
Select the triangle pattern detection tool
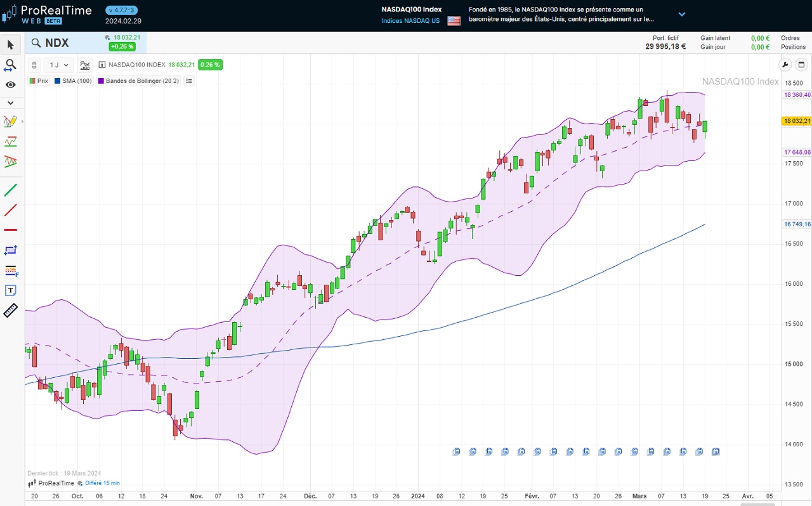[10, 161]
